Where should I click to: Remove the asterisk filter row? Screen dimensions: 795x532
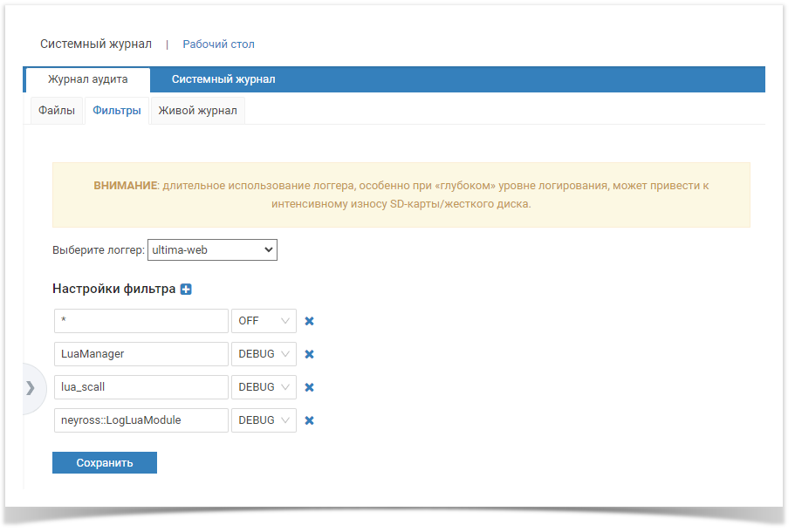pos(309,321)
